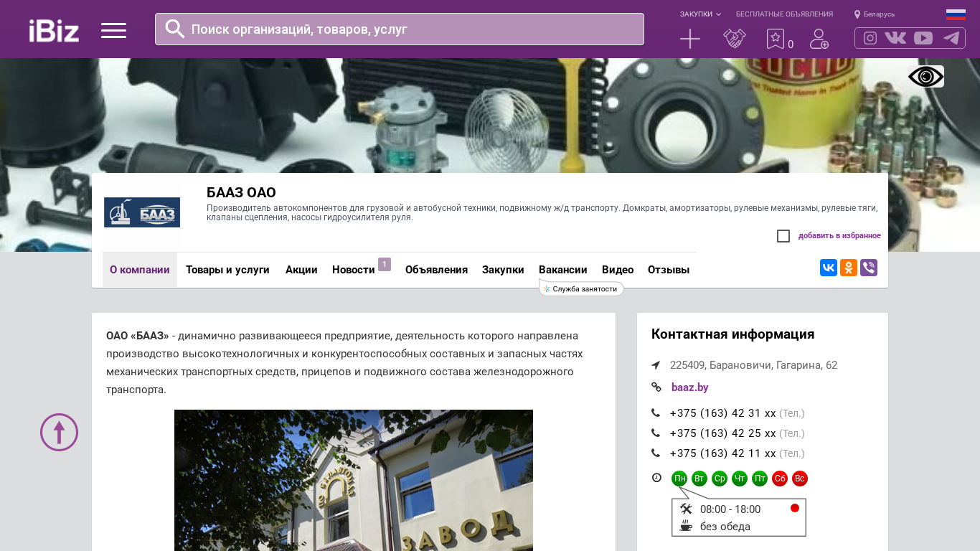Click the search magnifier icon
The height and width of the screenshot is (551, 980).
coord(175,29)
